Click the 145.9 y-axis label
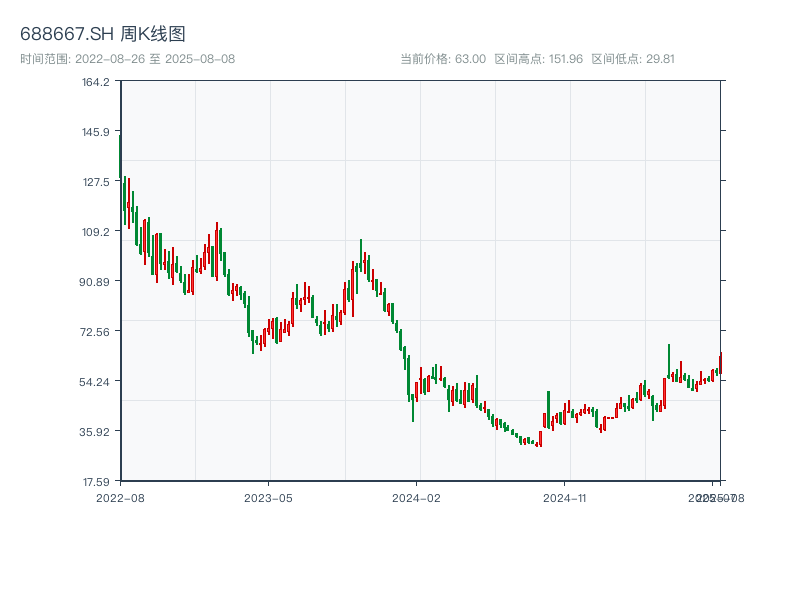800x600 pixels. (x=96, y=132)
